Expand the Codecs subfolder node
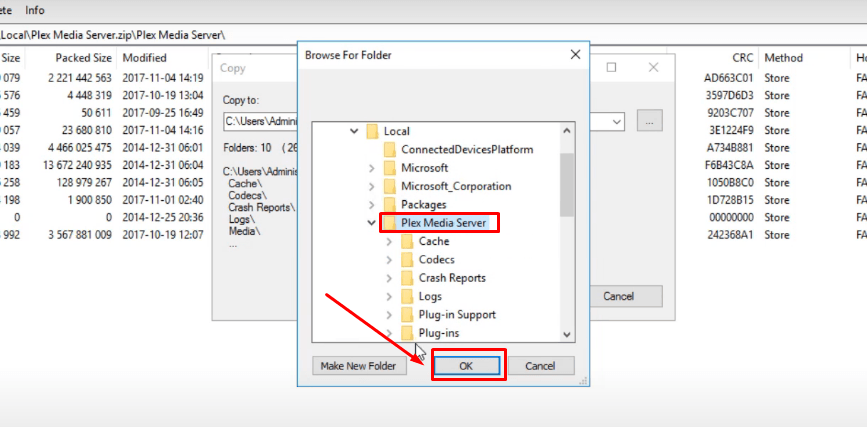Screen dimensions: 867x427 coord(389,259)
